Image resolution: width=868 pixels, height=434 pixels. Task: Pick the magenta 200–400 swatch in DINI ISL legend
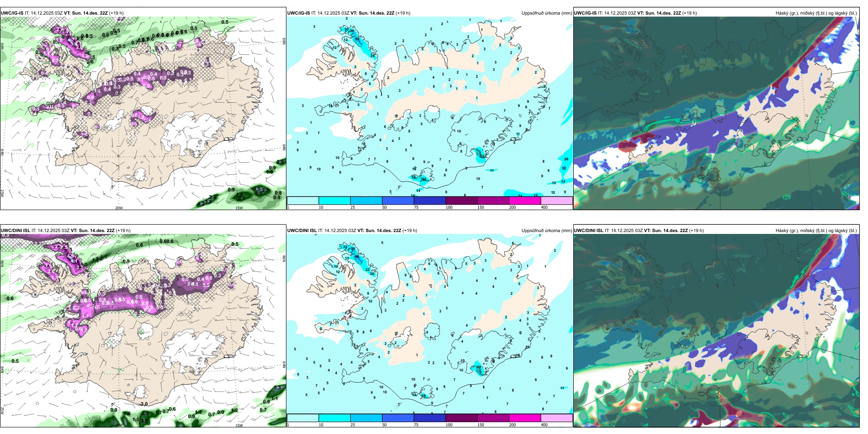click(525, 418)
